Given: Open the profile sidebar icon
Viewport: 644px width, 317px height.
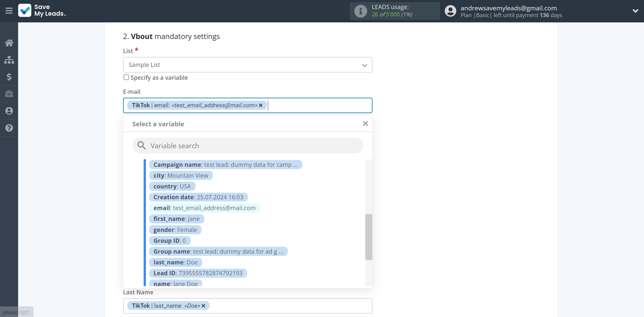Looking at the screenshot, I should pyautogui.click(x=9, y=111).
